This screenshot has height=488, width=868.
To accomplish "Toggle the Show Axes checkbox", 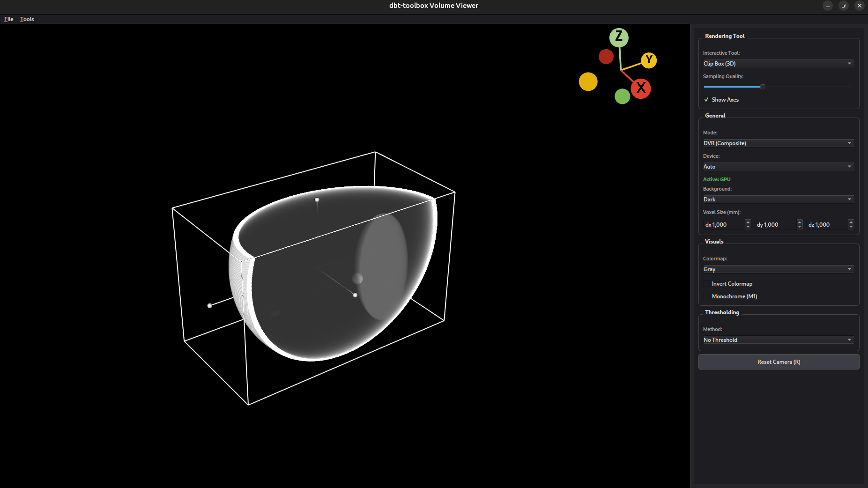I will [706, 99].
